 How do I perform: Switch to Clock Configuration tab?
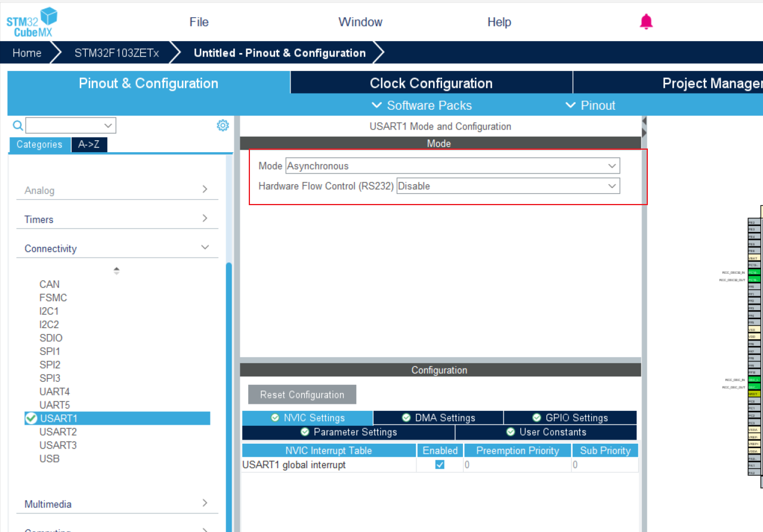coord(431,83)
